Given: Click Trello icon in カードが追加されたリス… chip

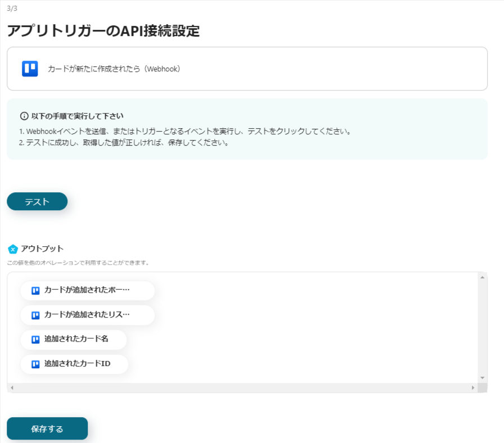Looking at the screenshot, I should point(35,315).
